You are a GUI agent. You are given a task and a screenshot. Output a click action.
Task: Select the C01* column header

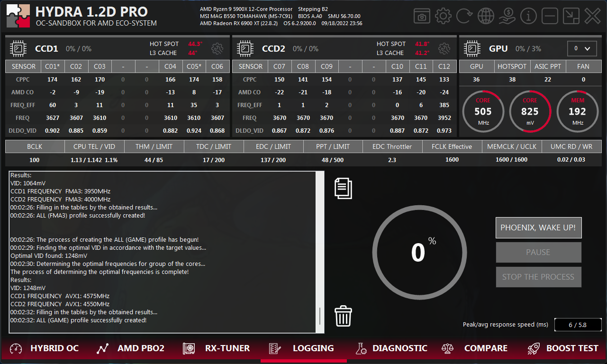(52, 66)
